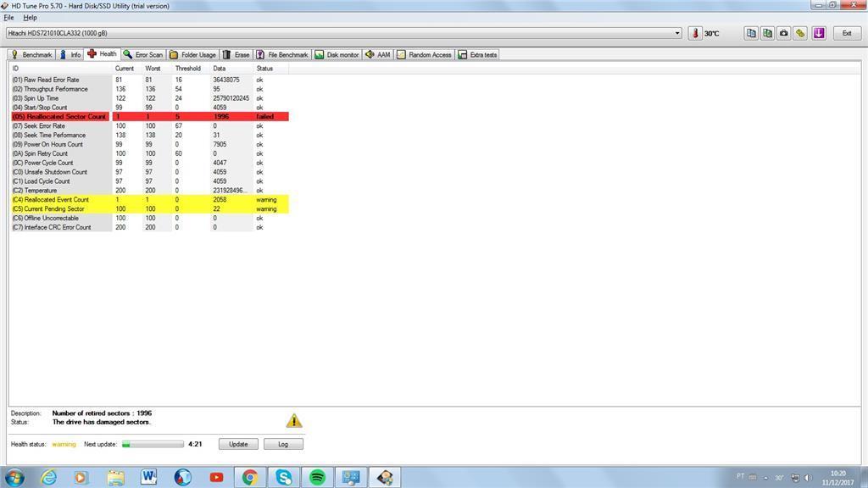Launch Internet Explorer from taskbar

[48, 477]
